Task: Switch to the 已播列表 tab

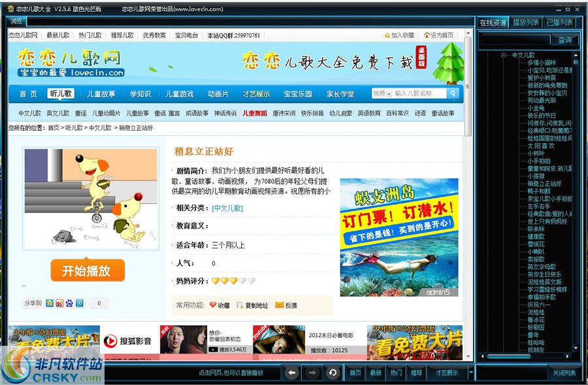Action: click(x=559, y=22)
